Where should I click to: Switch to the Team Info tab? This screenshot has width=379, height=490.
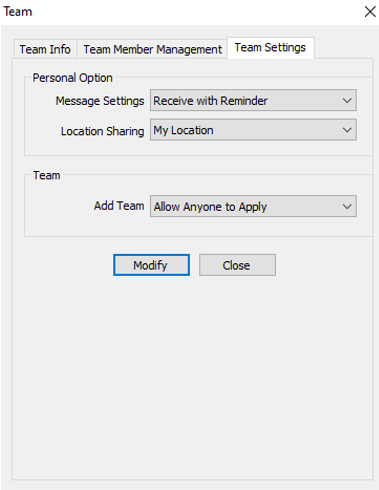pyautogui.click(x=45, y=49)
